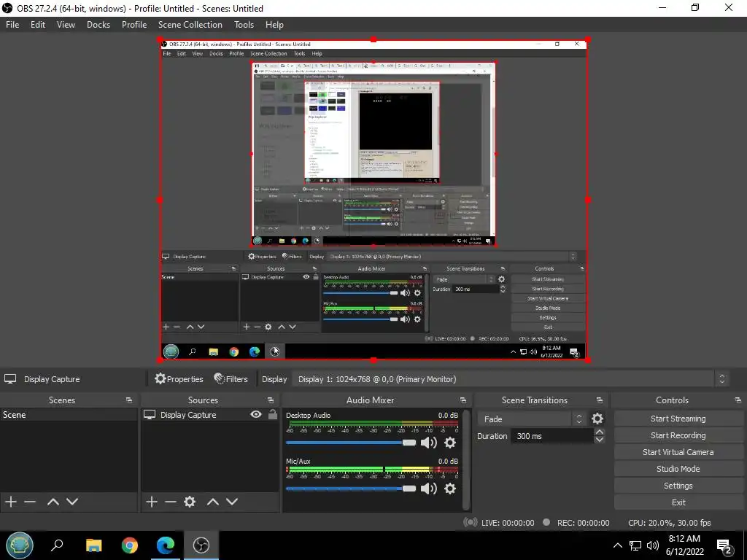Pop out the Sources dock
747x560 pixels.
click(x=271, y=400)
